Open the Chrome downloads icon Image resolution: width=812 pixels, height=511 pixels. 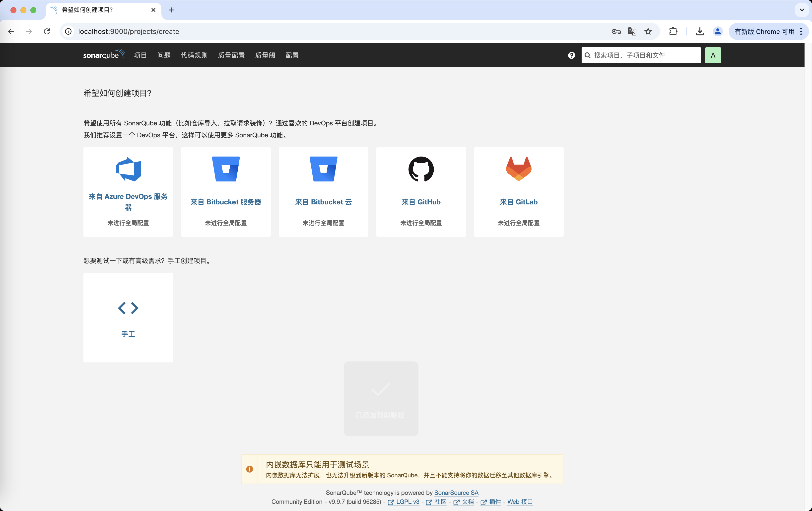pyautogui.click(x=700, y=31)
